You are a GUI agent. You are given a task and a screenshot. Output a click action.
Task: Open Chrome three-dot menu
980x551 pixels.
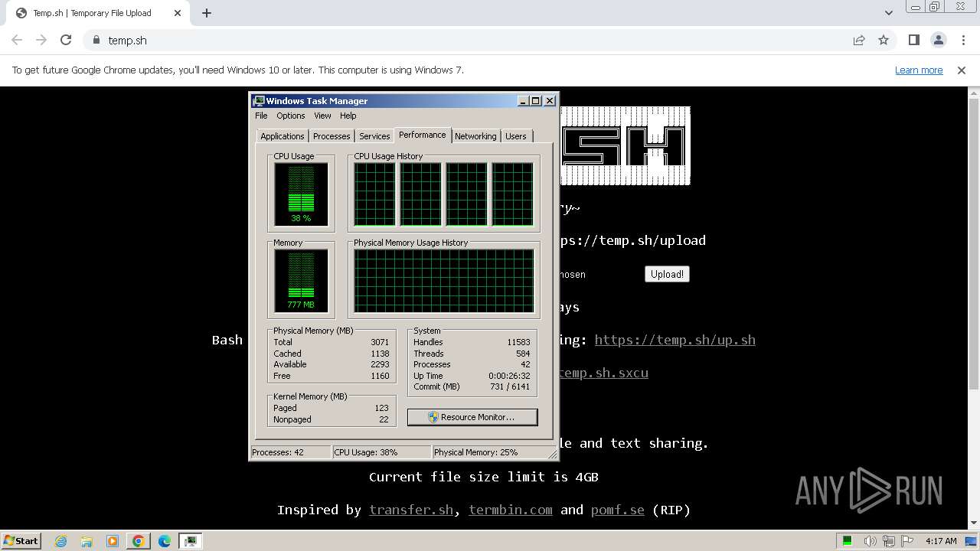coord(962,40)
